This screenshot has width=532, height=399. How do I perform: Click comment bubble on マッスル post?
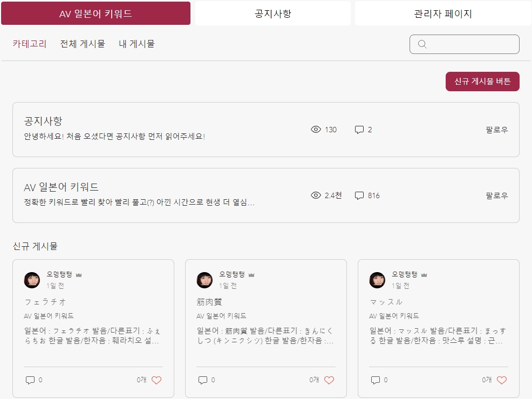pos(376,380)
